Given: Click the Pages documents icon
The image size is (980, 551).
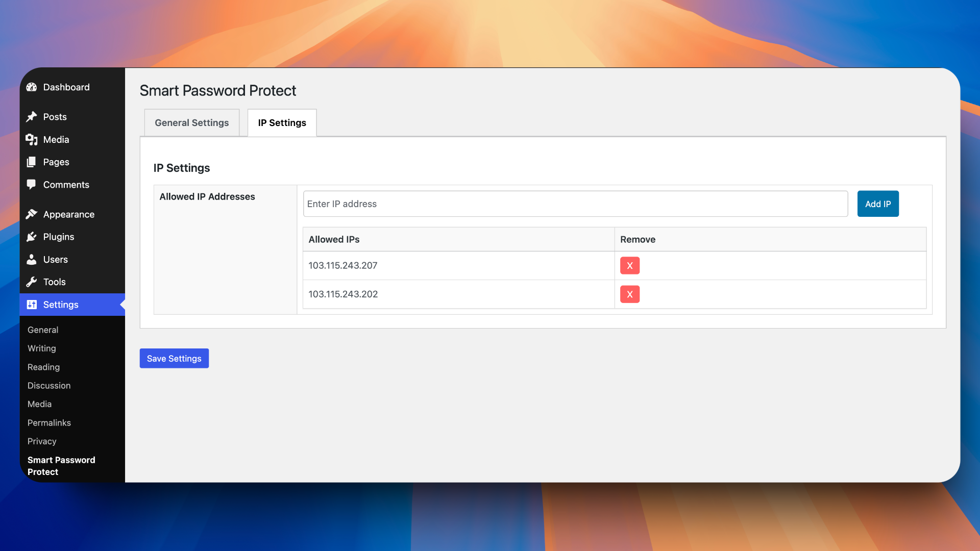Looking at the screenshot, I should [x=32, y=162].
